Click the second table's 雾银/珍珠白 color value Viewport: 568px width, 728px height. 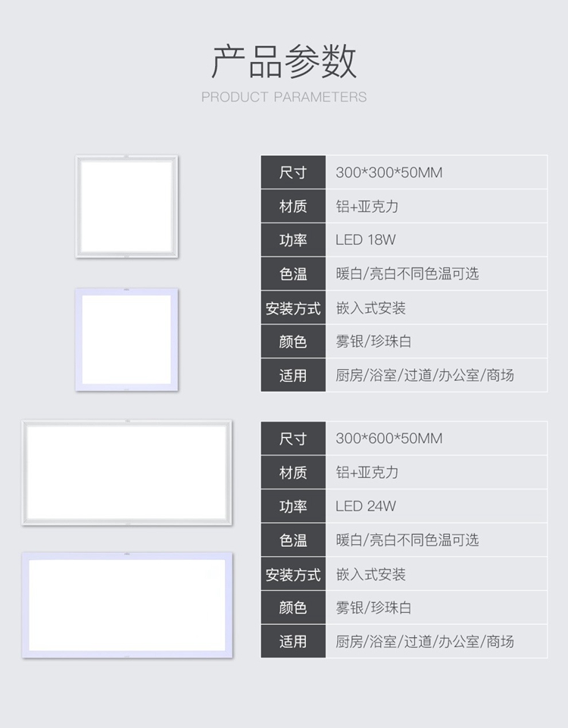(373, 608)
